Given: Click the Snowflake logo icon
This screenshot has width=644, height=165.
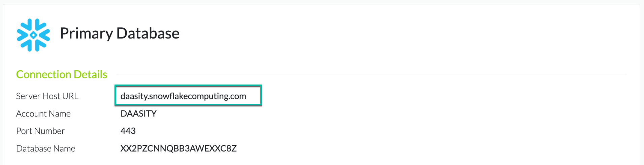Looking at the screenshot, I should click(33, 35).
